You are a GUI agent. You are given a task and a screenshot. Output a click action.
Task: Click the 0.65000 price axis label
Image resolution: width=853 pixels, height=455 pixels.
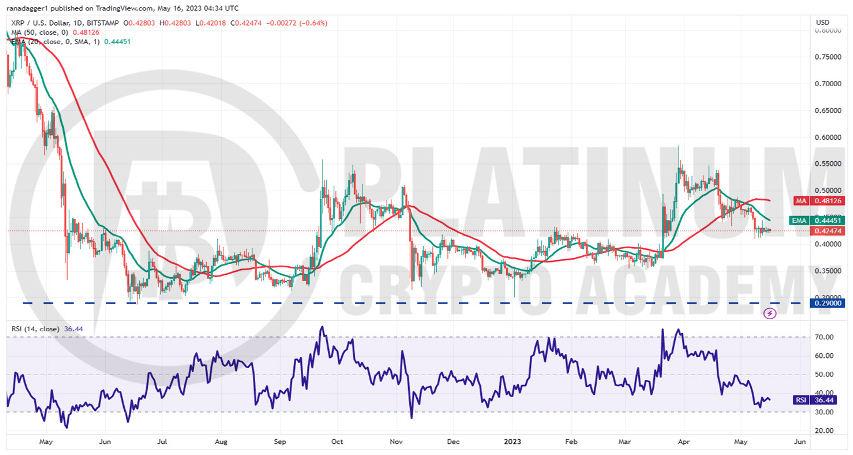pos(827,110)
